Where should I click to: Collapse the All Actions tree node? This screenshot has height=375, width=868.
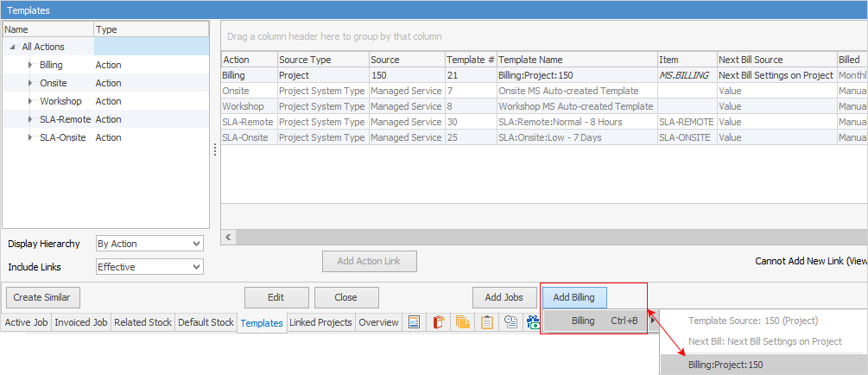coord(13,47)
